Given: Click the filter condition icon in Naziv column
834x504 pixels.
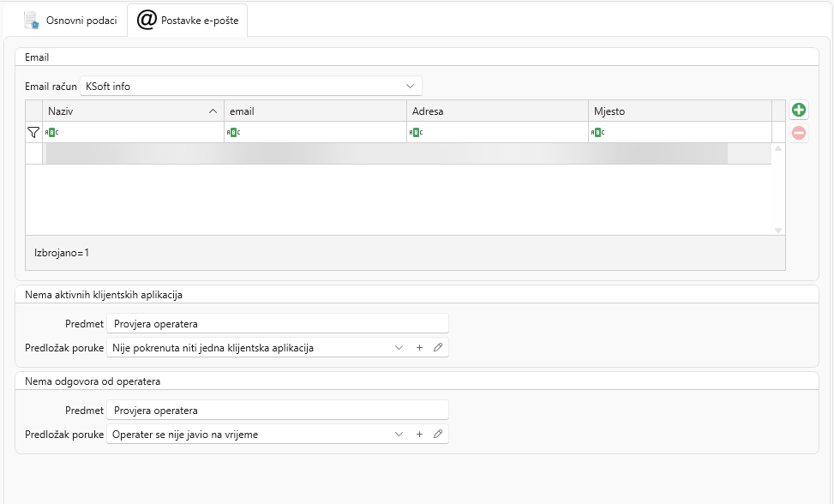Looking at the screenshot, I should point(52,133).
